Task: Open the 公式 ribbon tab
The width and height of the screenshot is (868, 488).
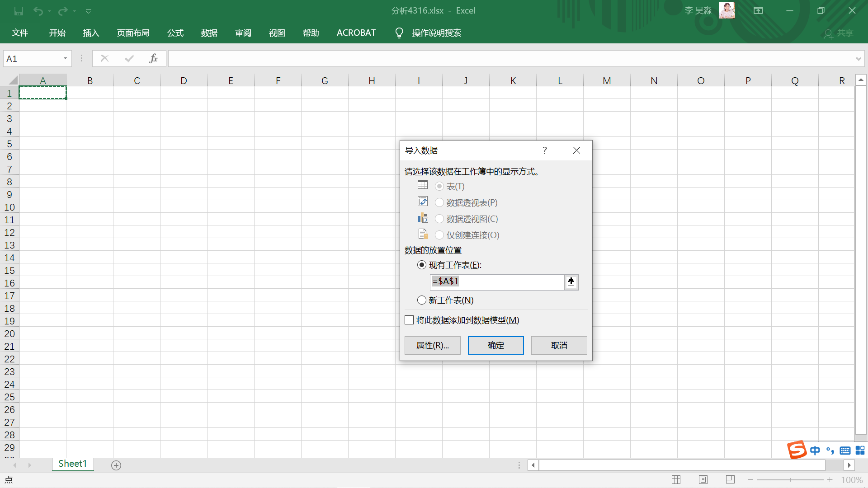Action: (x=175, y=33)
